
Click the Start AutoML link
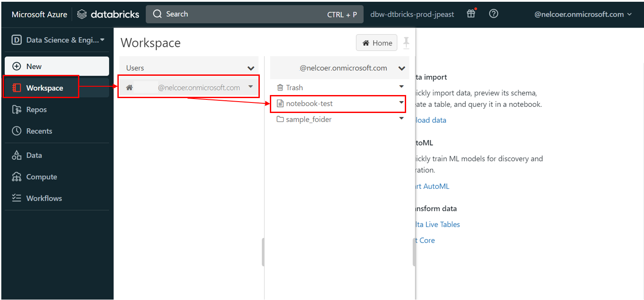coord(432,186)
